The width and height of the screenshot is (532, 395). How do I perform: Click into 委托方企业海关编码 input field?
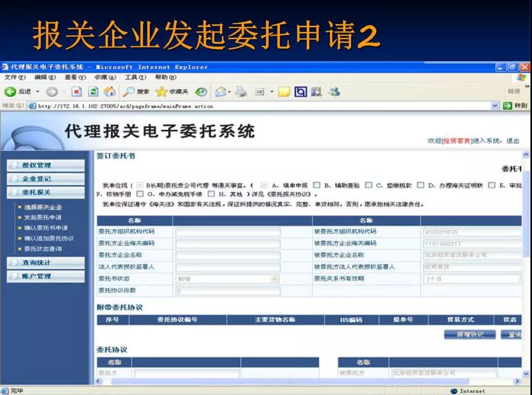[x=228, y=244]
